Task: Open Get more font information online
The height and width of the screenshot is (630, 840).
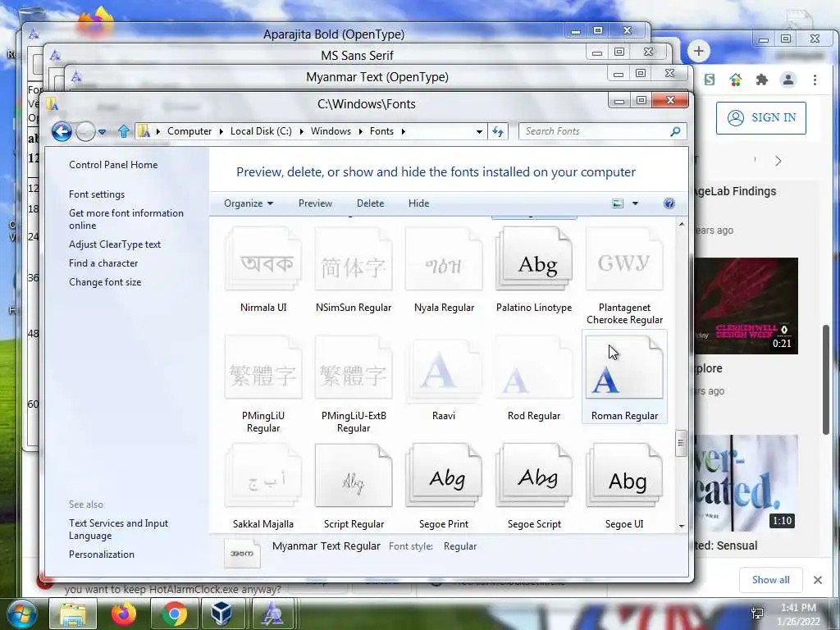Action: [x=126, y=219]
